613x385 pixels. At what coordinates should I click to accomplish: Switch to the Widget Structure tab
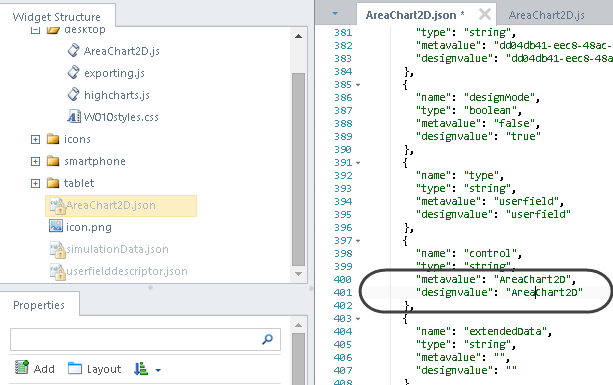[x=57, y=17]
